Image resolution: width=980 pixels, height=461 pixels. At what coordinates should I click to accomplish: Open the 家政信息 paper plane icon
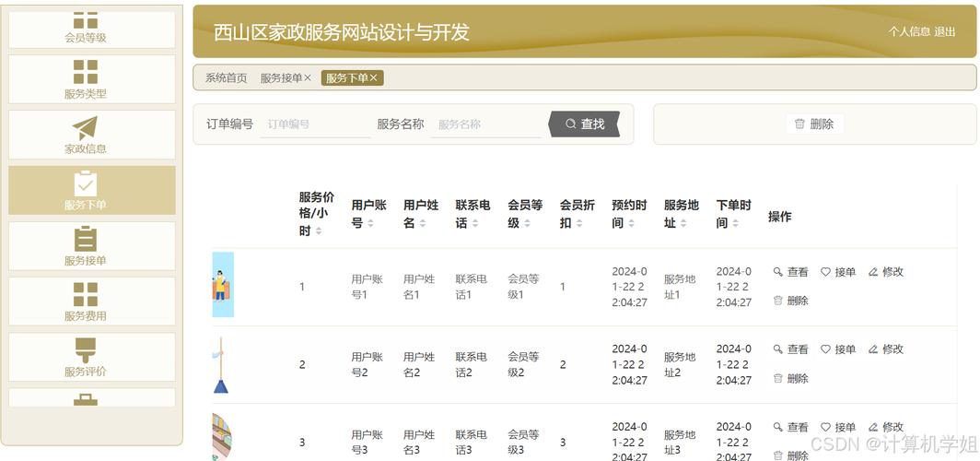(x=85, y=128)
